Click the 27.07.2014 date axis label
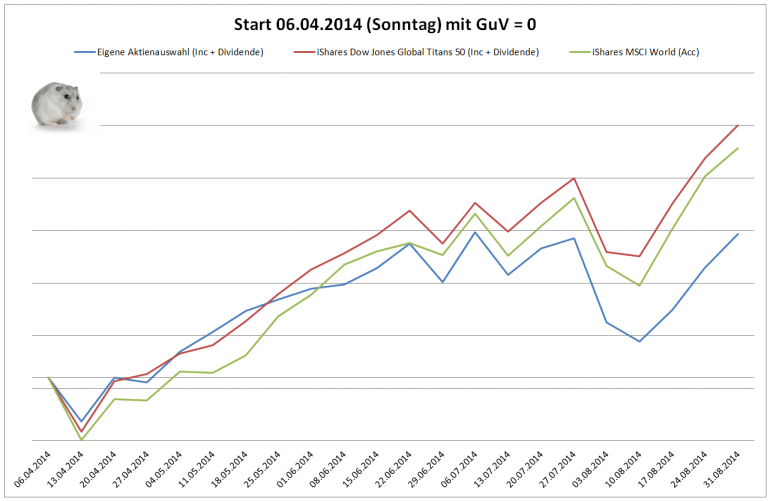Viewport: 770px width, 501px height. pos(557,470)
